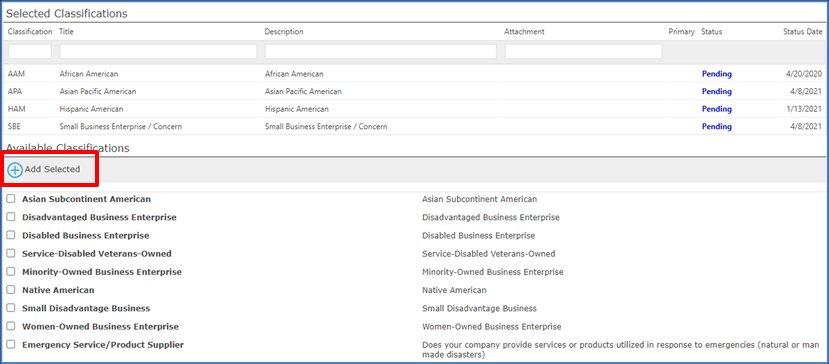Image resolution: width=829 pixels, height=364 pixels.
Task: Check the Asian Subcontinent American checkbox
Action: [11, 199]
